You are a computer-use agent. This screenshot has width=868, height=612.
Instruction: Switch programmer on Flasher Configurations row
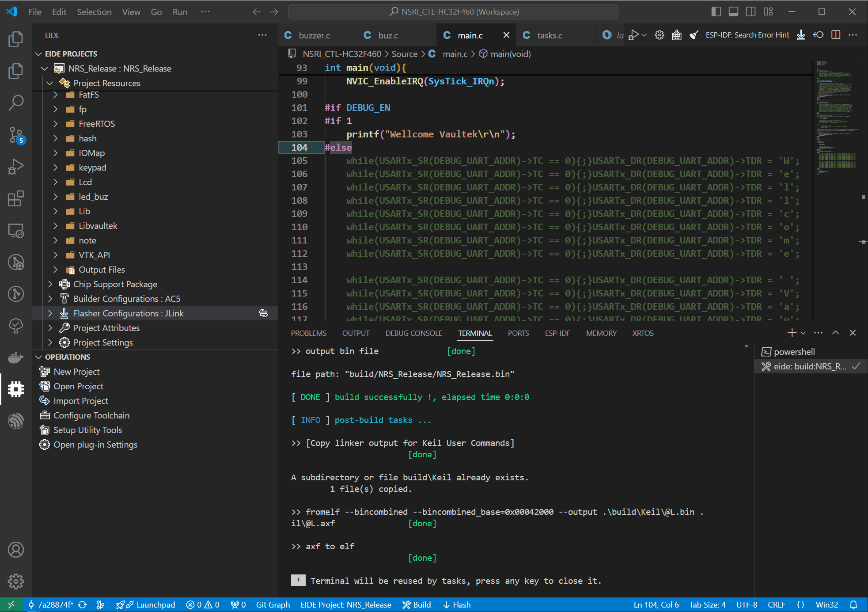tap(263, 313)
